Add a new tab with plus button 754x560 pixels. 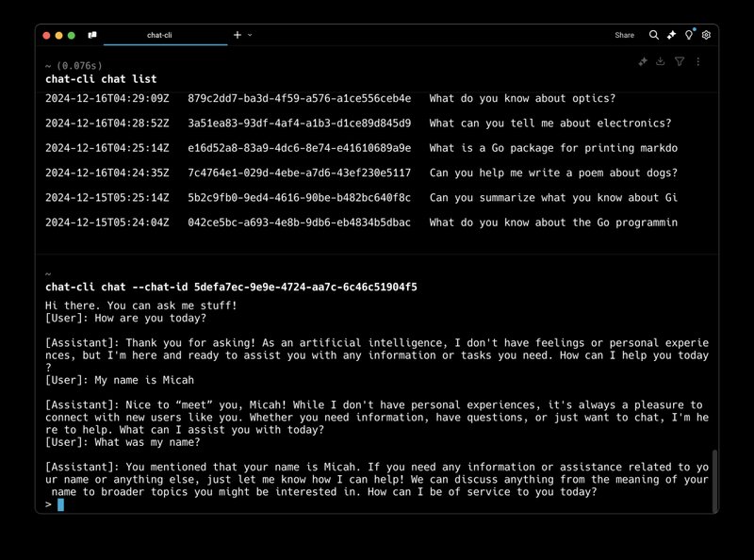[x=238, y=35]
